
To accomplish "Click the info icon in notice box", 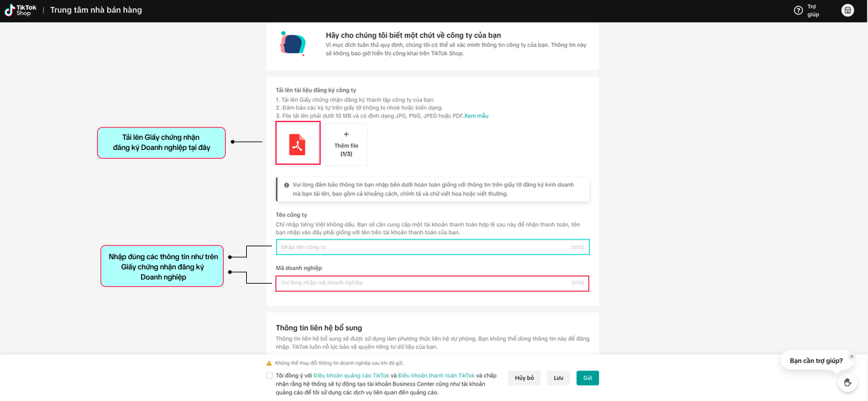I will tap(287, 185).
